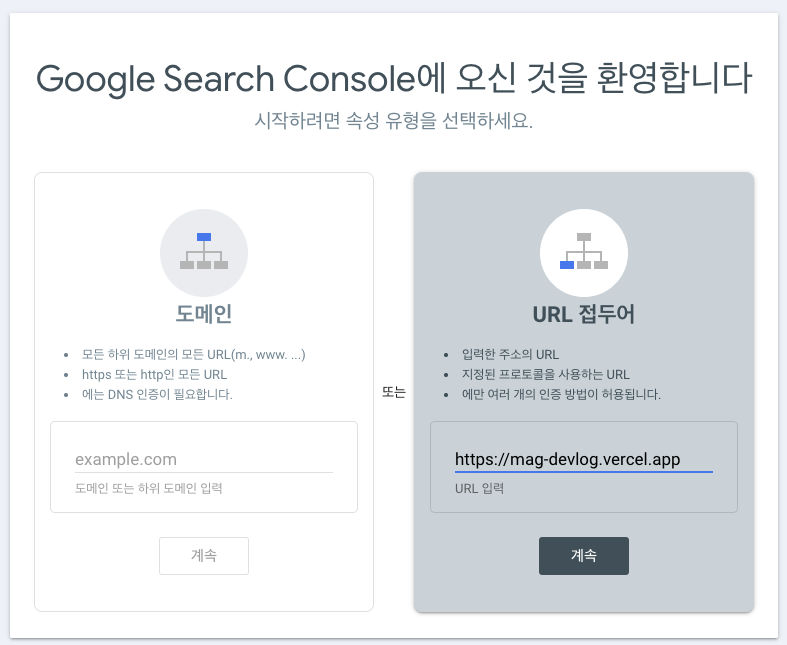
Task: Click the dark 계속 button under URL prefix
Action: click(x=584, y=556)
